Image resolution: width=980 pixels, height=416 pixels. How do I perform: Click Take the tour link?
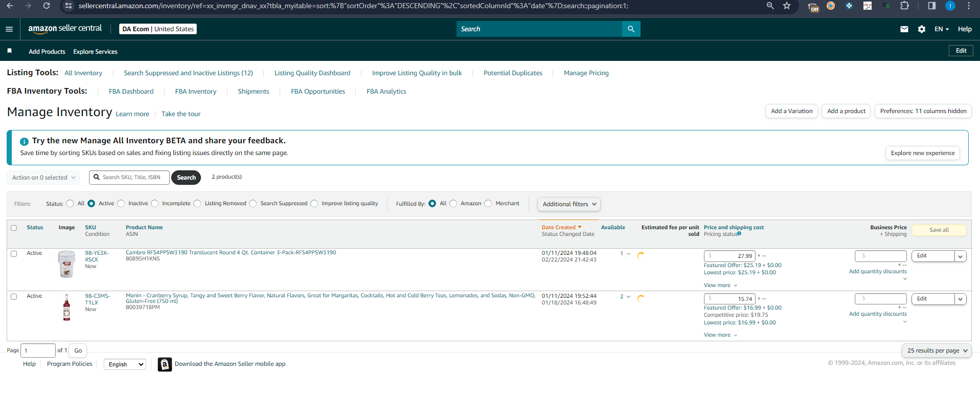pyautogui.click(x=181, y=114)
